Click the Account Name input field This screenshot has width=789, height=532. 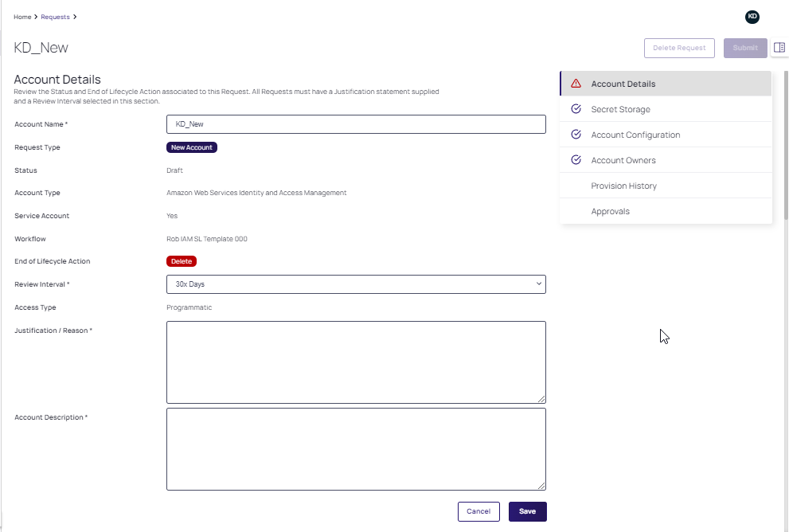click(x=356, y=124)
